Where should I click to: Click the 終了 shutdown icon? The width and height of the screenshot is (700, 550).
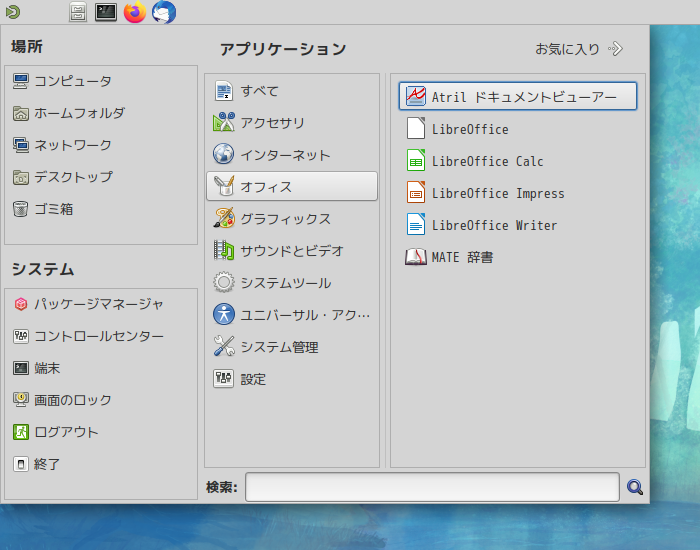21,464
